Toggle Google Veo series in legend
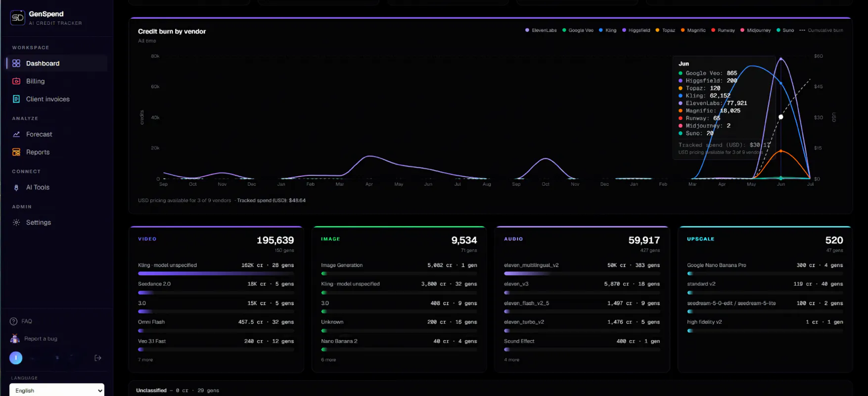The image size is (868, 396). pos(578,30)
